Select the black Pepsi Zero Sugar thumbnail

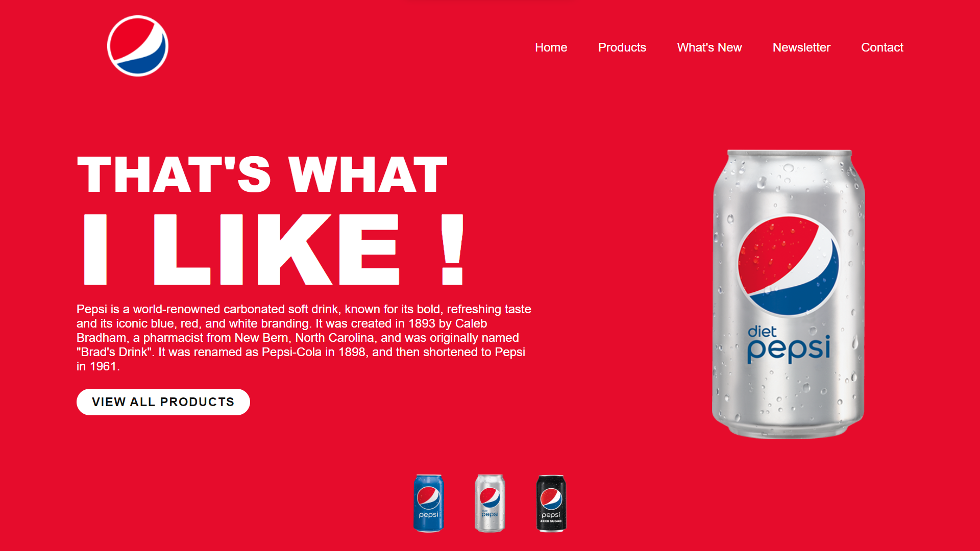coord(551,503)
